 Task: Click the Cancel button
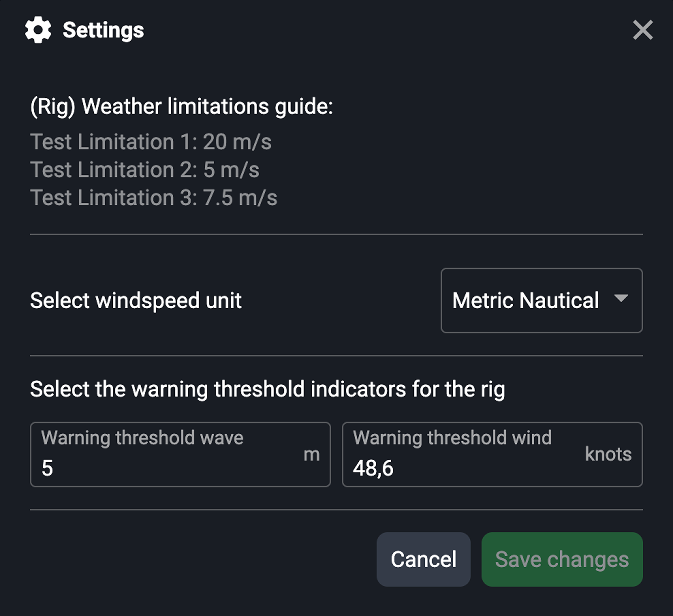tap(423, 559)
